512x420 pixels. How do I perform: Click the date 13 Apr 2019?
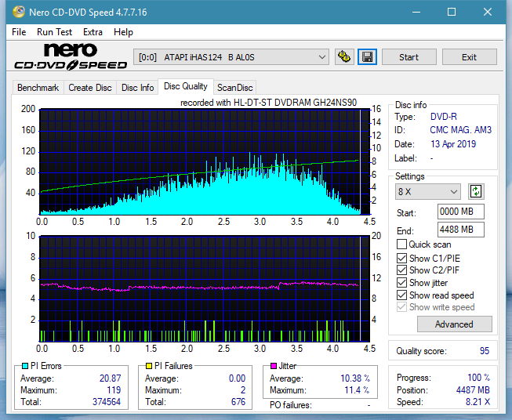point(453,144)
